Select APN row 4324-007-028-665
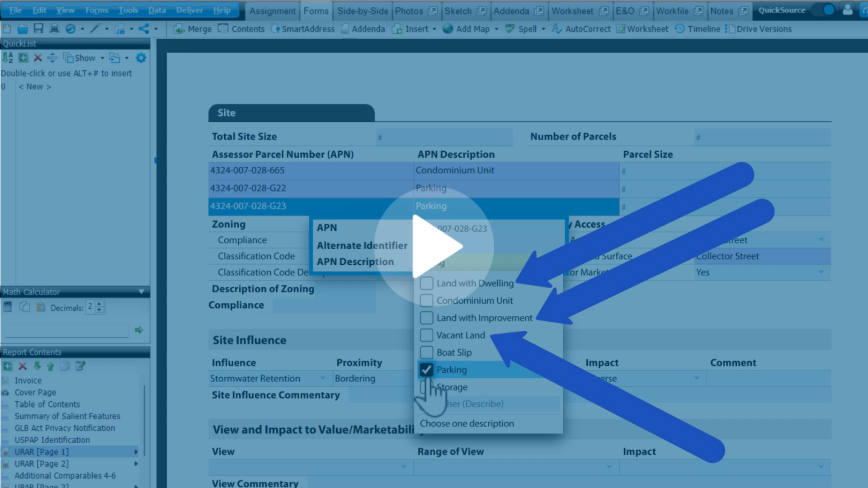Viewport: 868px width, 488px height. [x=414, y=170]
